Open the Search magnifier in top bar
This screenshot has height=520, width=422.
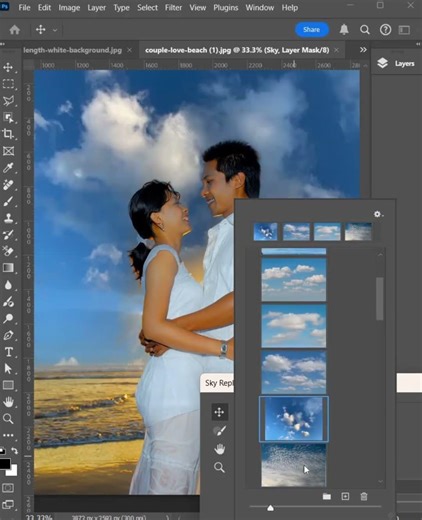click(365, 30)
